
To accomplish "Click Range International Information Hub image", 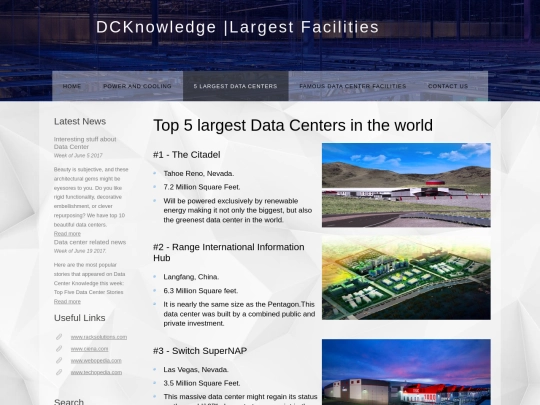I will 406,278.
